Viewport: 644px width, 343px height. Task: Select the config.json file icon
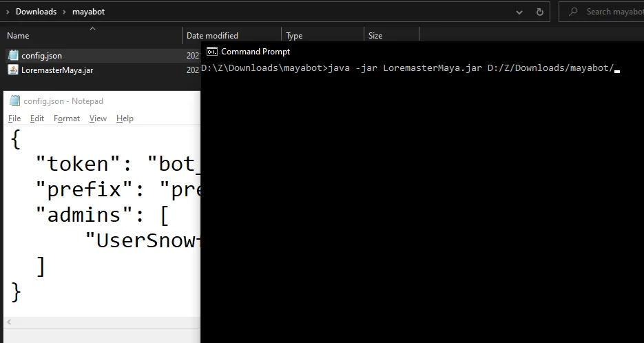click(14, 56)
